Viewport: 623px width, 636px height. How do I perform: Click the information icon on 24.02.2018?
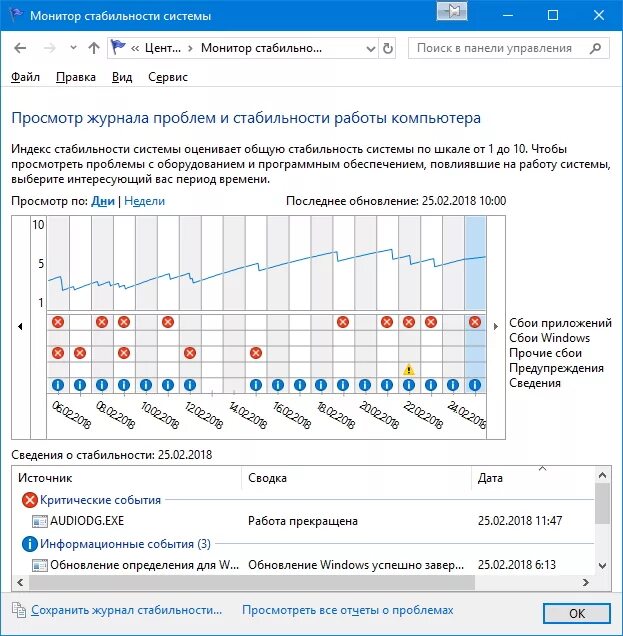[x=453, y=385]
